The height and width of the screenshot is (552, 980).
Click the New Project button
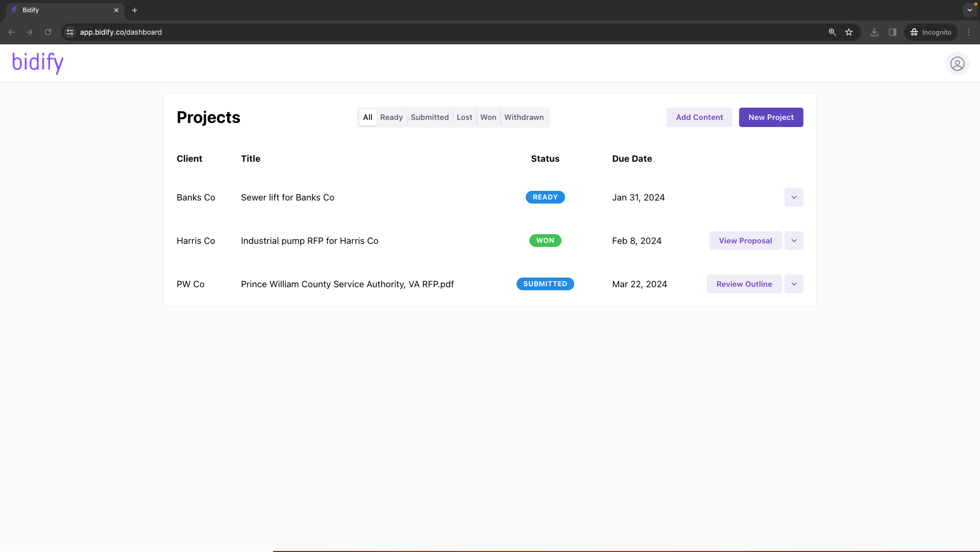click(x=771, y=117)
